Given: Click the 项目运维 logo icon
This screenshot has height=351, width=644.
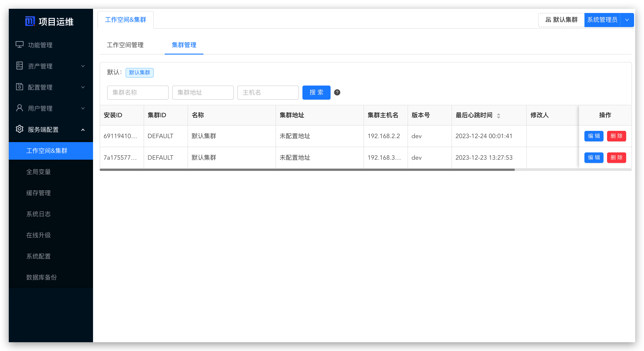Looking at the screenshot, I should pos(30,22).
